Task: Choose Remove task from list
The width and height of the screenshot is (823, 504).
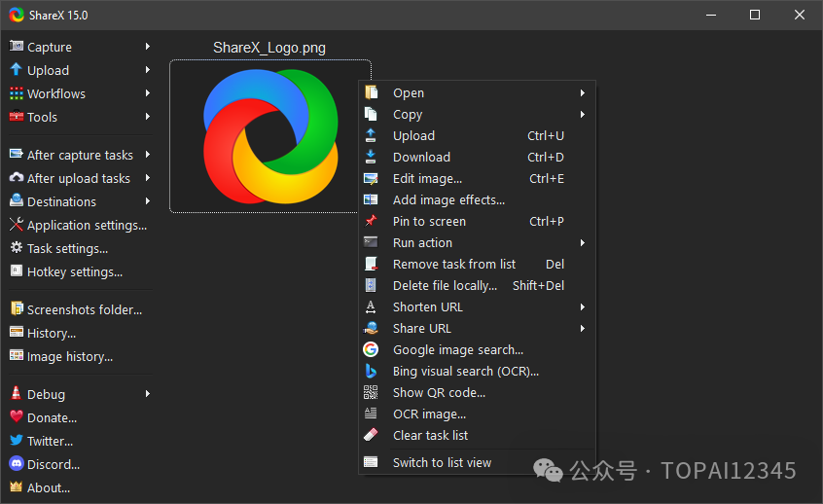Action: pos(453,265)
